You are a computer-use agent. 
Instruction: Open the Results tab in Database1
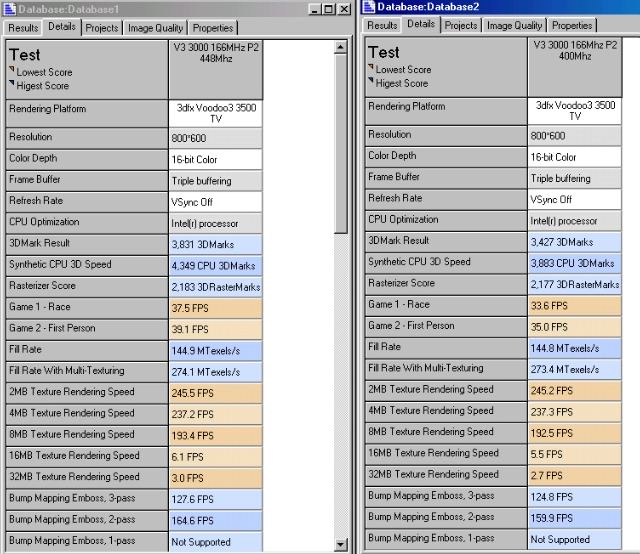click(24, 28)
